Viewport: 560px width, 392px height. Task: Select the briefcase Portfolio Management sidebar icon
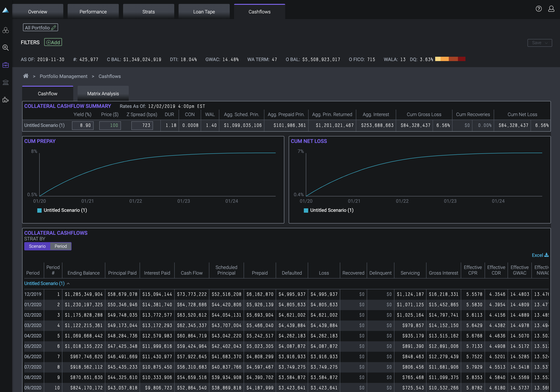[x=5, y=65]
